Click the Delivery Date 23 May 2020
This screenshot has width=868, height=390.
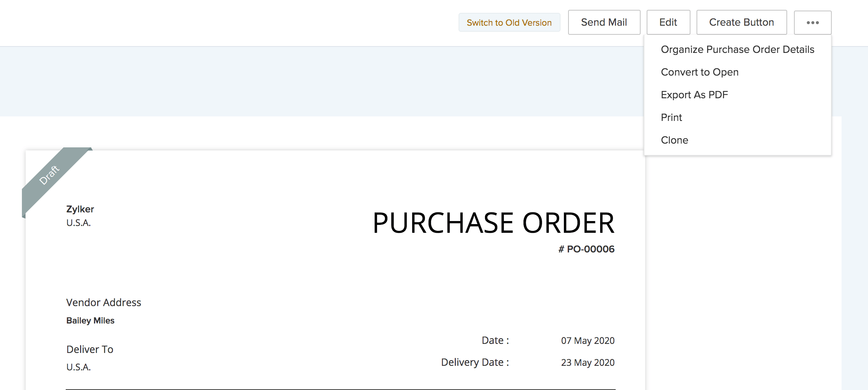588,362
